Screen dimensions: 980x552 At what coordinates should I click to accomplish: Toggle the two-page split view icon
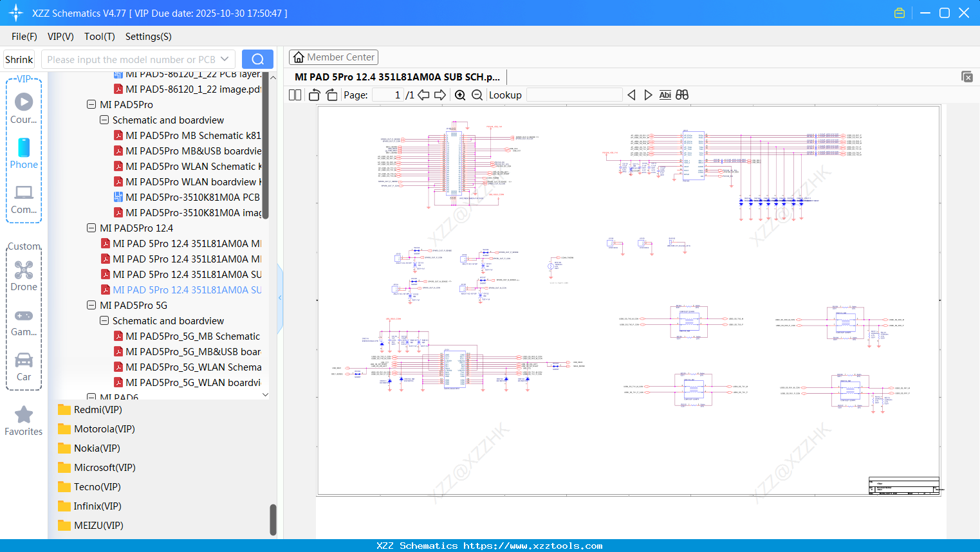coord(295,95)
